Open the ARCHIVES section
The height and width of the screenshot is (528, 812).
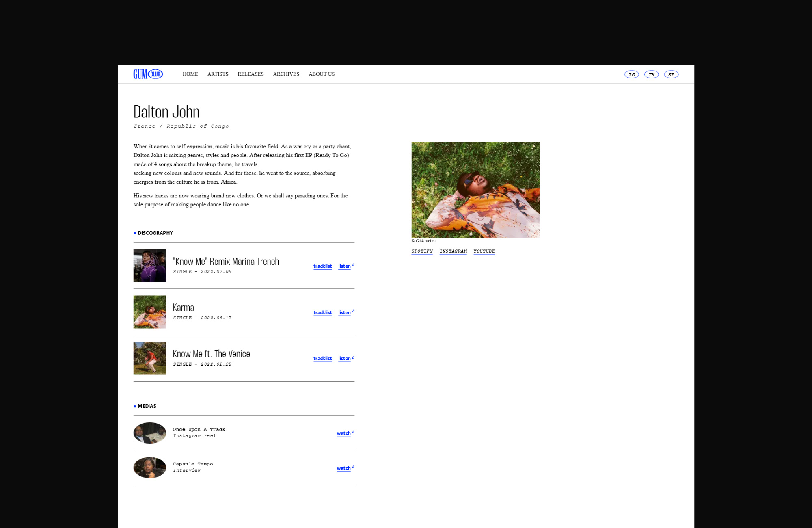tap(286, 74)
